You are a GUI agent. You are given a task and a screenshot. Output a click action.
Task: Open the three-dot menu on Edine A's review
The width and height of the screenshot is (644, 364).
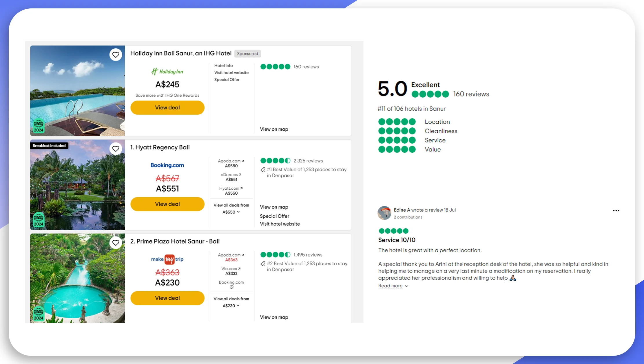[x=616, y=211]
